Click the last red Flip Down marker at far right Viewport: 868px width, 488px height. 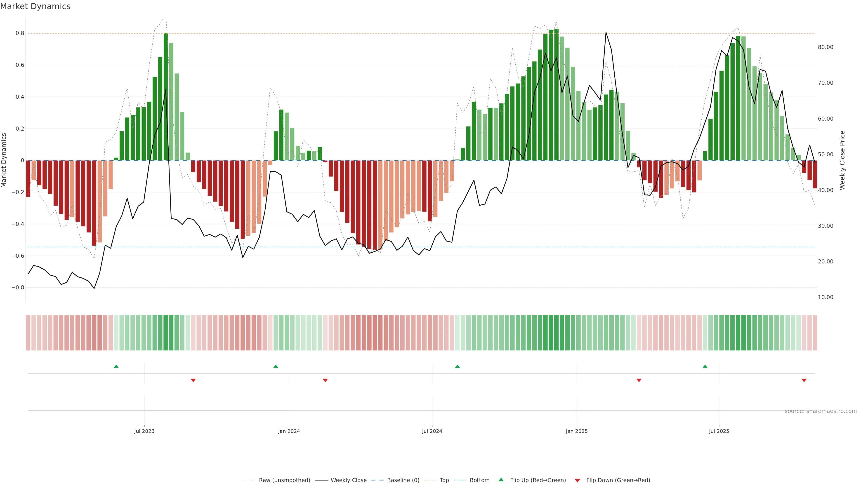coord(804,380)
